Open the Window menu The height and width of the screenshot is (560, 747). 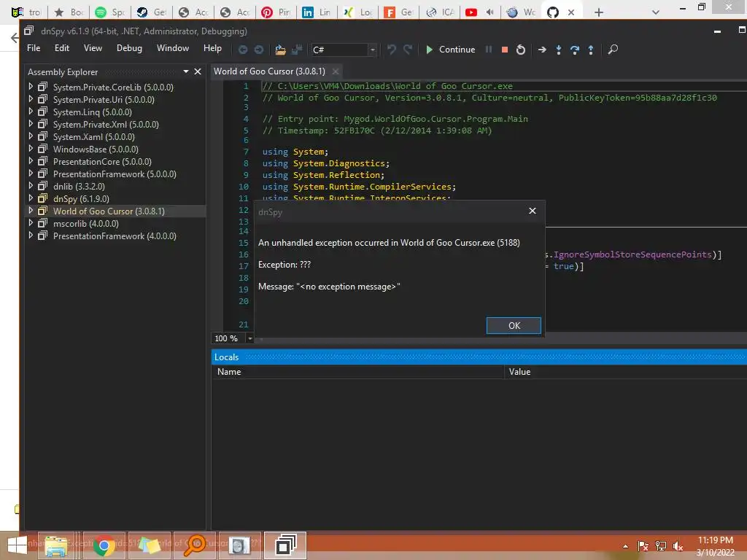click(173, 48)
